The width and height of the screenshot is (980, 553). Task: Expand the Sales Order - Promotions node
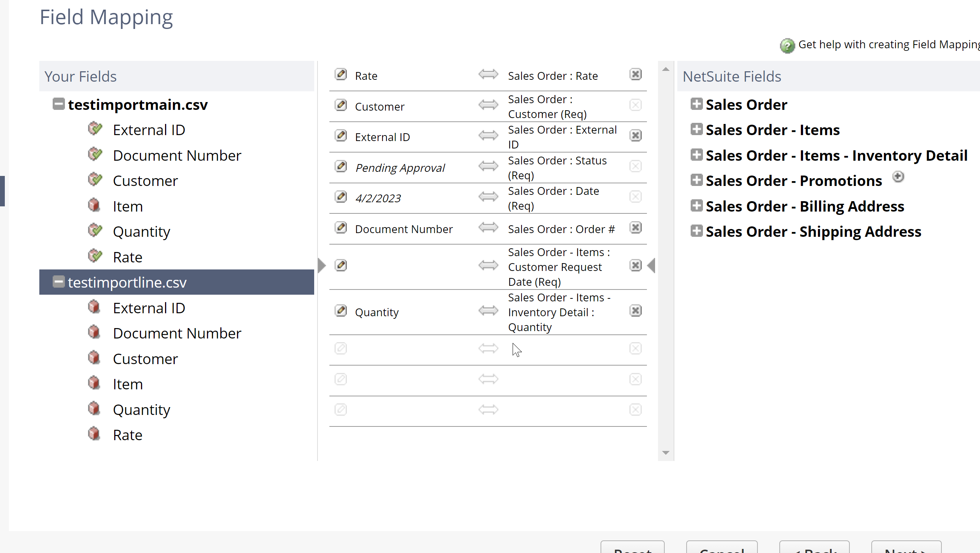pyautogui.click(x=696, y=180)
